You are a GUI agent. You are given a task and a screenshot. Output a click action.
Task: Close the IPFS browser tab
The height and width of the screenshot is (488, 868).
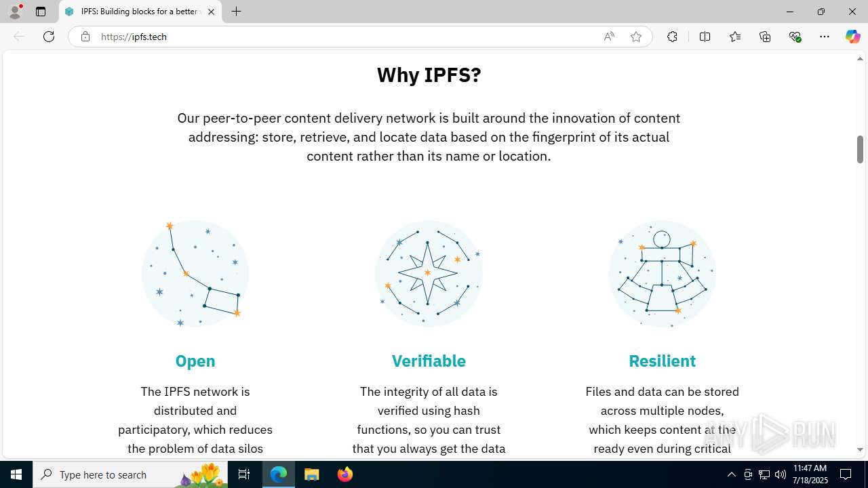[211, 12]
